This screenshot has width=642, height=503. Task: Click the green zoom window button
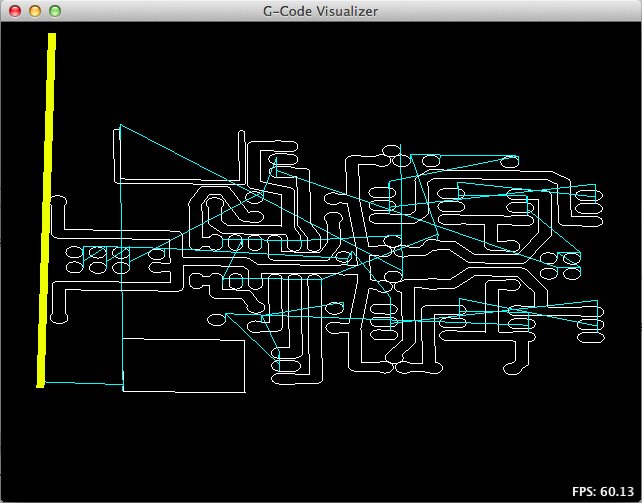click(x=55, y=11)
